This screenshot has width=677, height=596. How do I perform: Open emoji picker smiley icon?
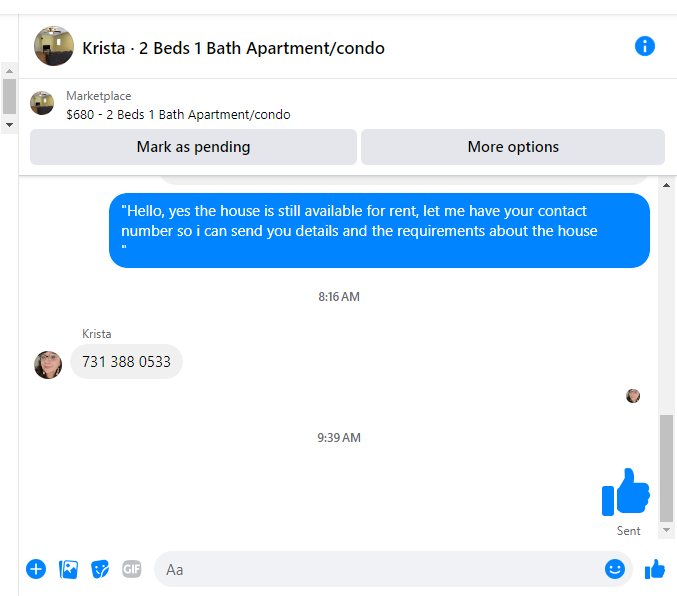click(615, 569)
